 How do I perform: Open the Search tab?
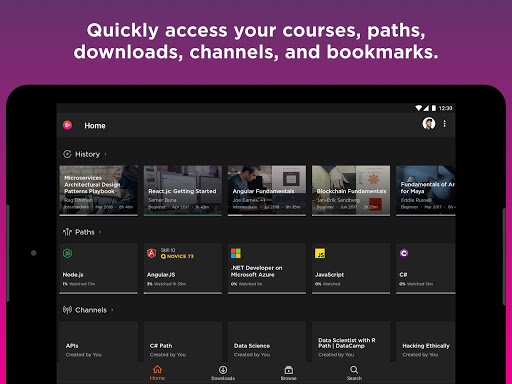coord(354,373)
